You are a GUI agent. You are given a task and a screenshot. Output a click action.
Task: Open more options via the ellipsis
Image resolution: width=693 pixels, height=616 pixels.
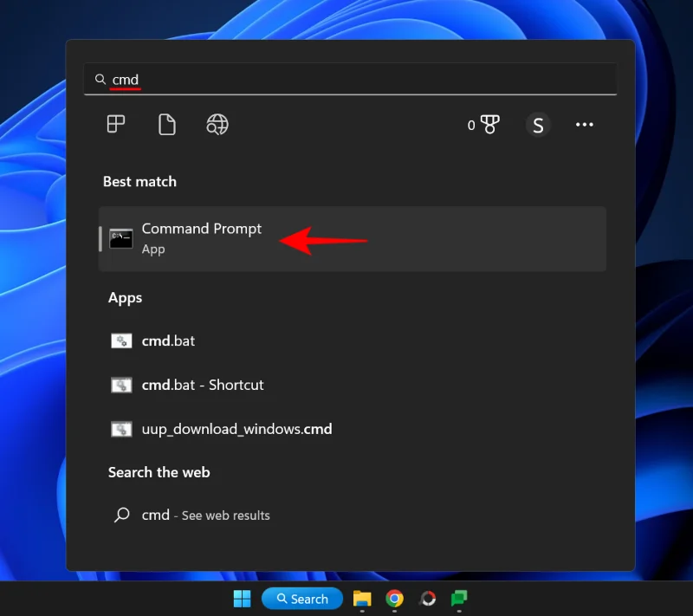[x=584, y=125]
